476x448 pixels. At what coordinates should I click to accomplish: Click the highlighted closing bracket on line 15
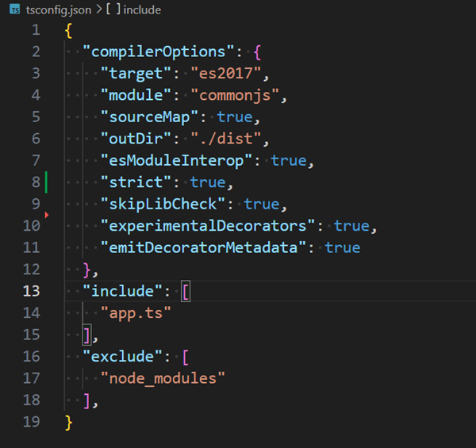coord(86,335)
